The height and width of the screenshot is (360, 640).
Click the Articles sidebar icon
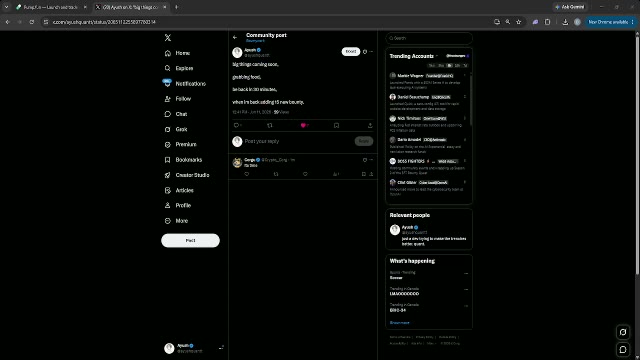coord(167,190)
